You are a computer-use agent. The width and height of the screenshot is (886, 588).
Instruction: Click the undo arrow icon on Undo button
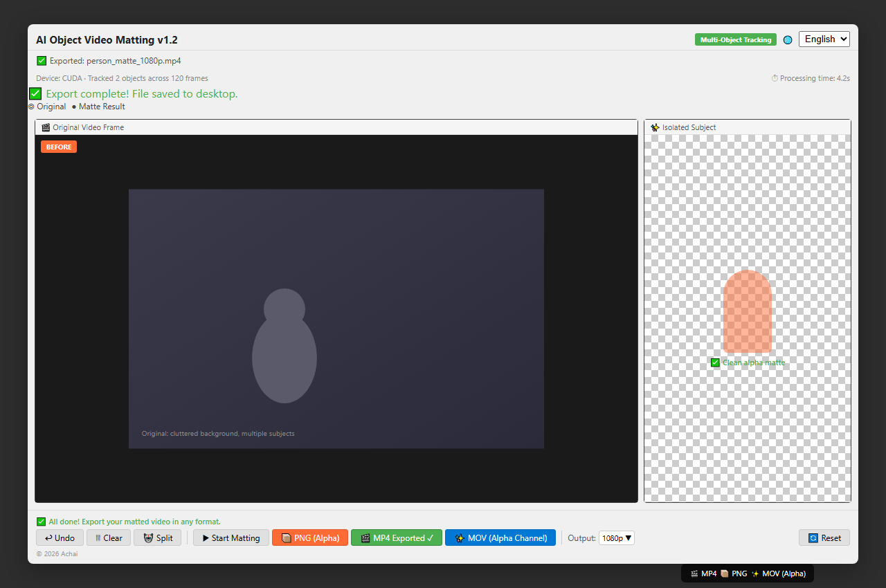pos(48,538)
